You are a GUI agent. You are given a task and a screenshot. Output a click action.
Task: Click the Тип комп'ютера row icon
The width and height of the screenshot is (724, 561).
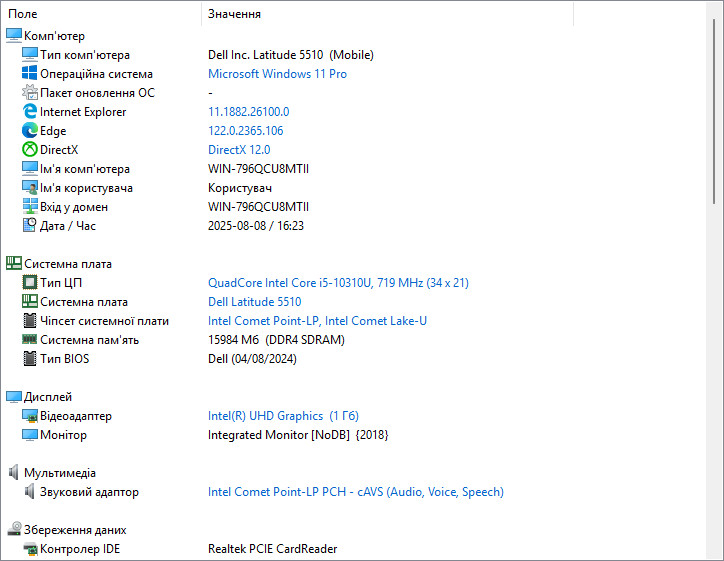30,54
